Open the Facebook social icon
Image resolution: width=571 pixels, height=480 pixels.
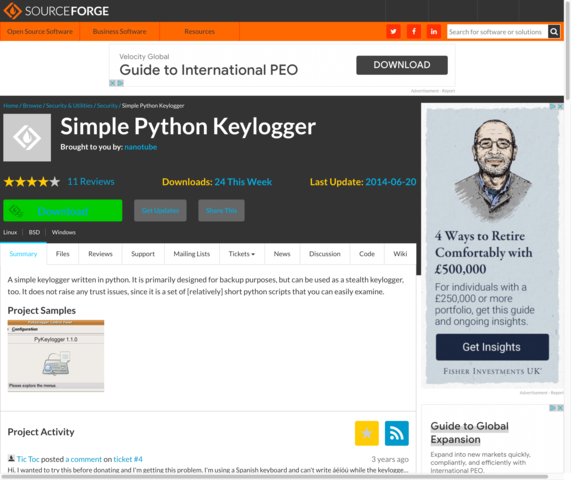click(x=414, y=32)
